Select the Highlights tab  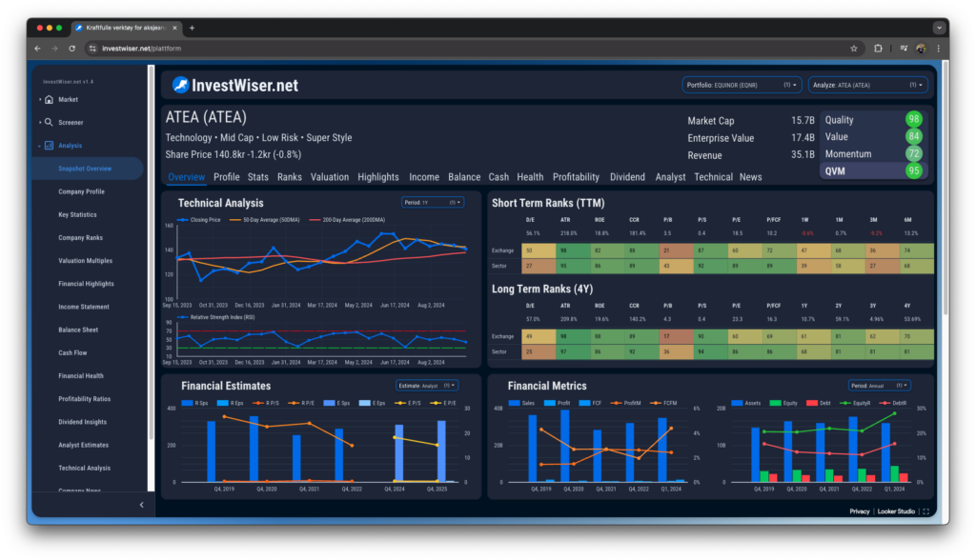tap(377, 177)
